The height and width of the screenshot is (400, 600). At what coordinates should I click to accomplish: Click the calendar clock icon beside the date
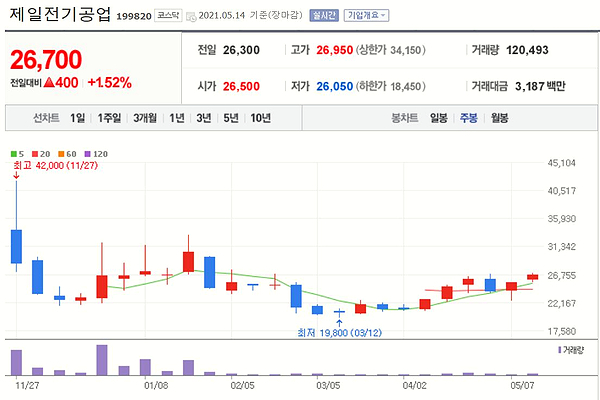tap(191, 16)
